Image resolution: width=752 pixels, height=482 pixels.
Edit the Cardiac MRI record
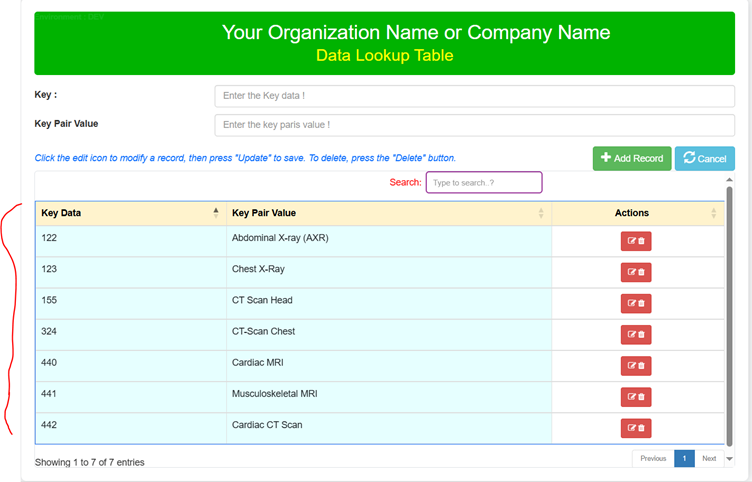click(631, 365)
